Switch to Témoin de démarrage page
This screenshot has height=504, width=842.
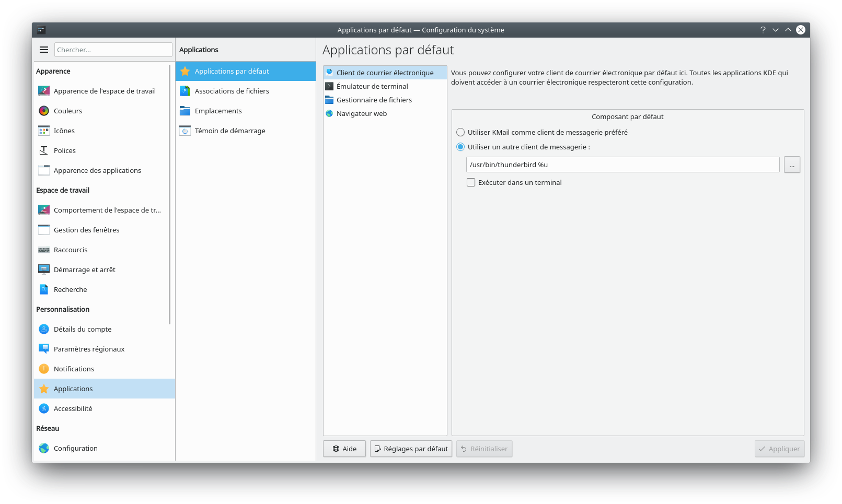230,131
